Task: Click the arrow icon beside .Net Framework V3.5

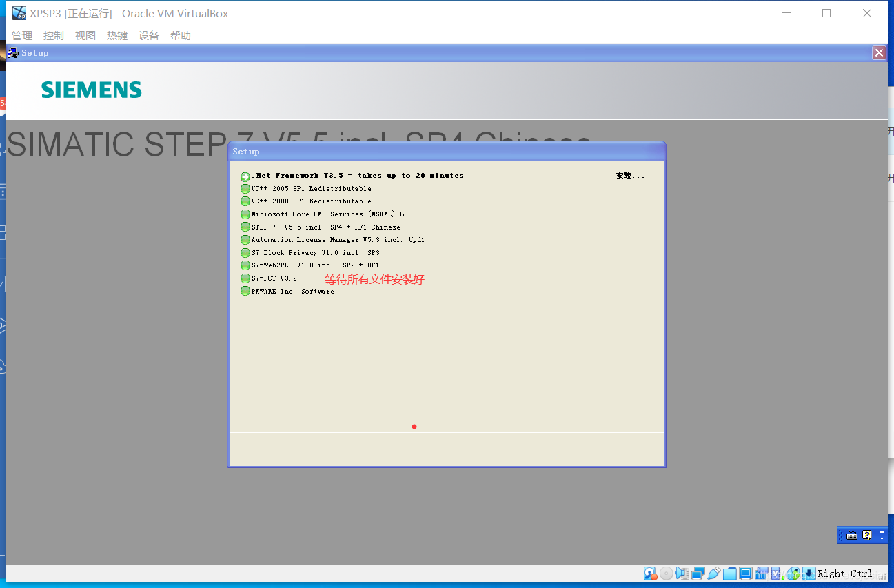Action: 245,176
